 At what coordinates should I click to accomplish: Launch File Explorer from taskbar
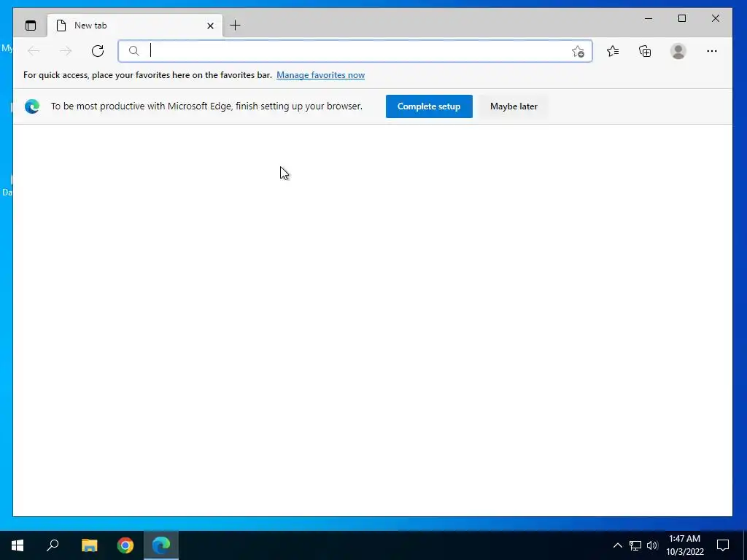pyautogui.click(x=89, y=545)
